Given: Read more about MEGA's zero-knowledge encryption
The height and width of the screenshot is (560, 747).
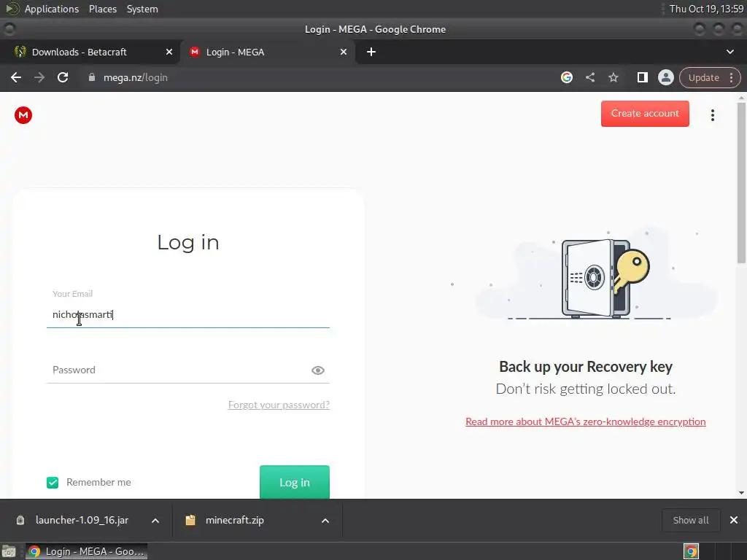Looking at the screenshot, I should [586, 421].
